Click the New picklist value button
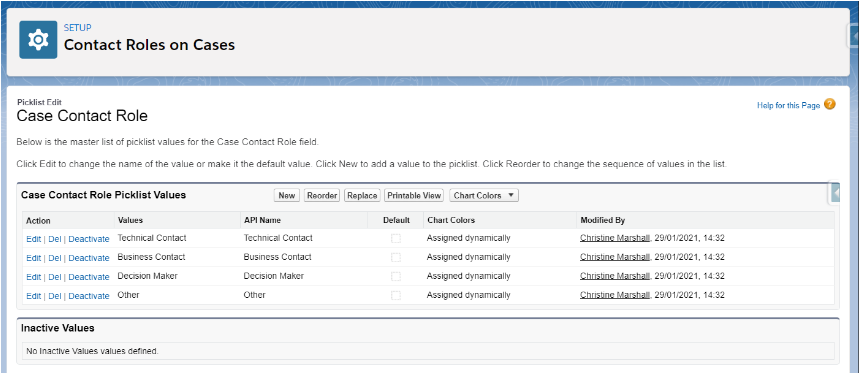Screen dimensions: 859x373 point(287,196)
